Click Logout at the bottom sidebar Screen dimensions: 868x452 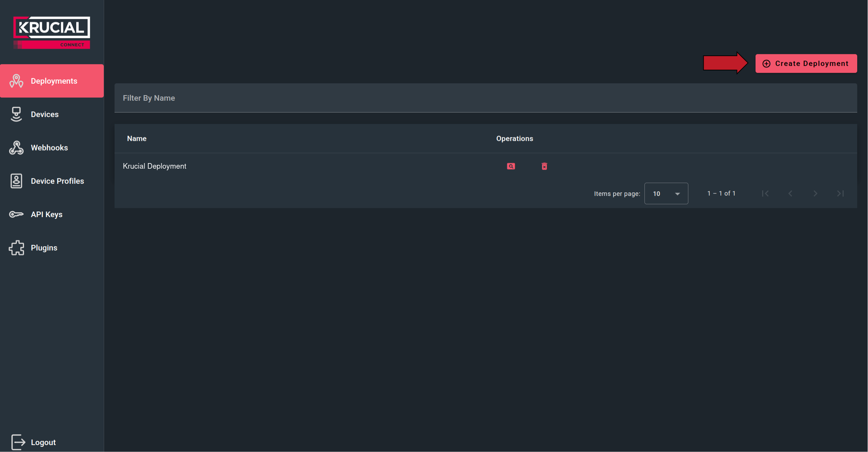click(43, 442)
